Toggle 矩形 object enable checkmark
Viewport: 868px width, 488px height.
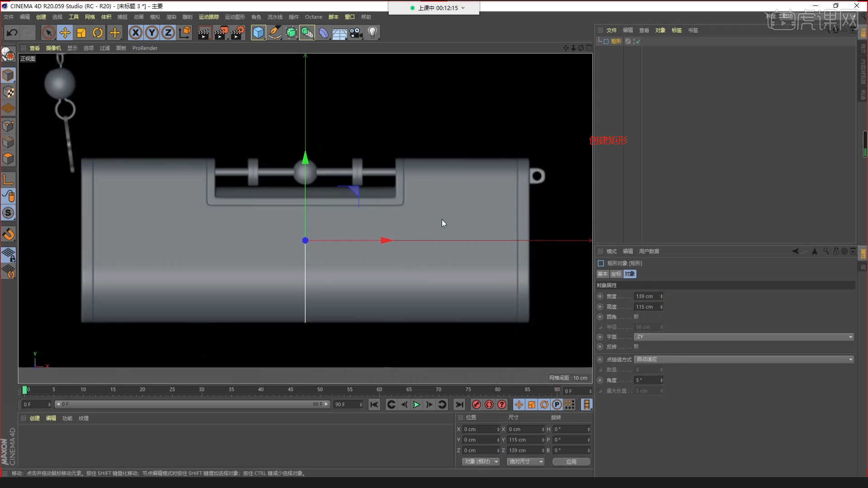pos(638,41)
